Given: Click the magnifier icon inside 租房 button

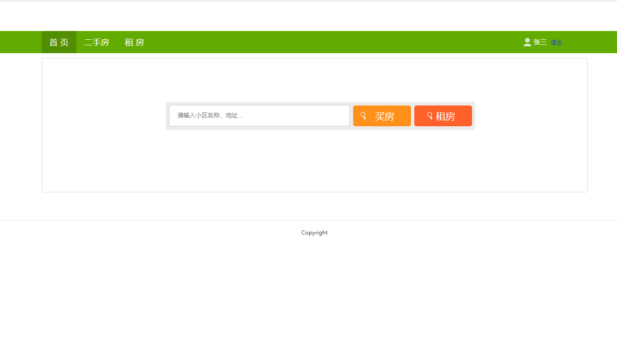Looking at the screenshot, I should [429, 116].
